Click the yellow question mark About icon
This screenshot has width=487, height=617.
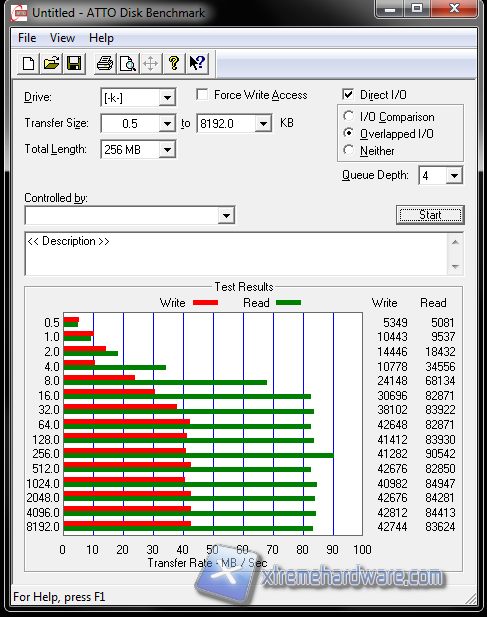pos(174,63)
